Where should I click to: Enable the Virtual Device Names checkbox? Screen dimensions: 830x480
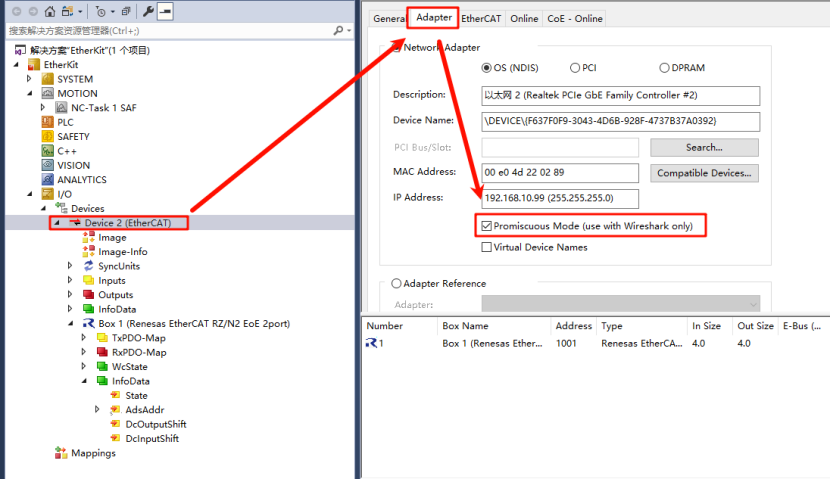(486, 247)
